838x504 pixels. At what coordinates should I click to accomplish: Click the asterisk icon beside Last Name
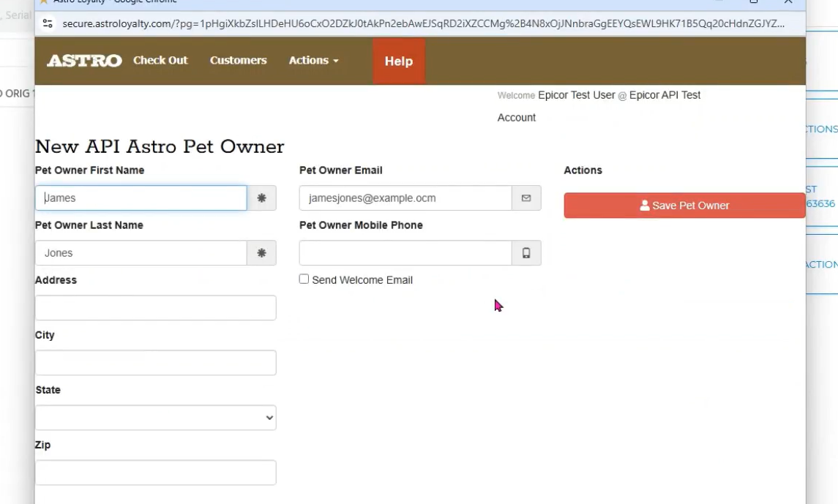tap(261, 253)
